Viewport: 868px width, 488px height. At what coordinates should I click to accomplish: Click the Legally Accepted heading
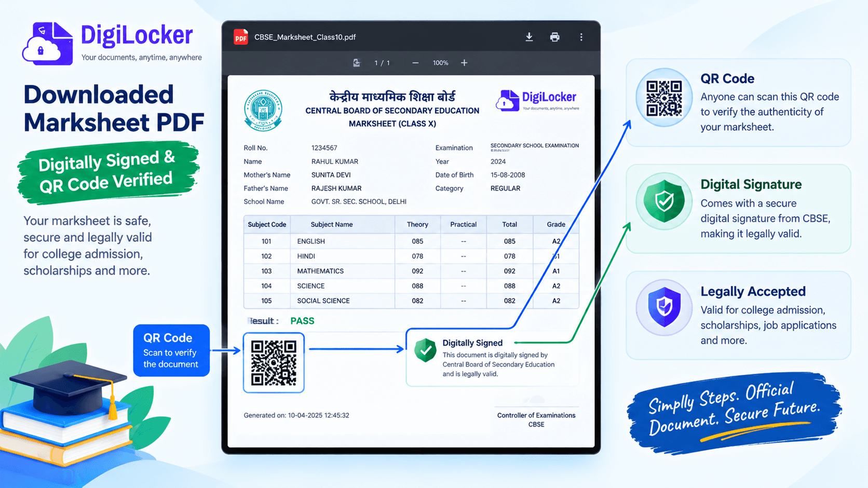pyautogui.click(x=753, y=291)
